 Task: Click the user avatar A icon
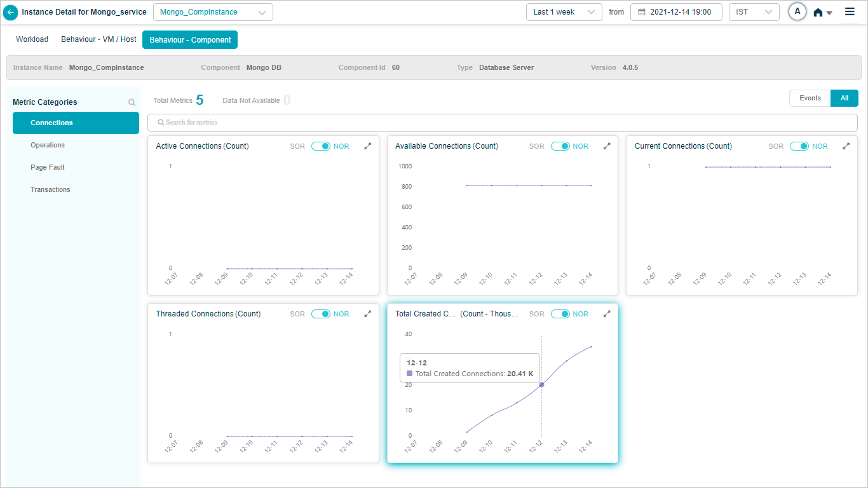[797, 11]
